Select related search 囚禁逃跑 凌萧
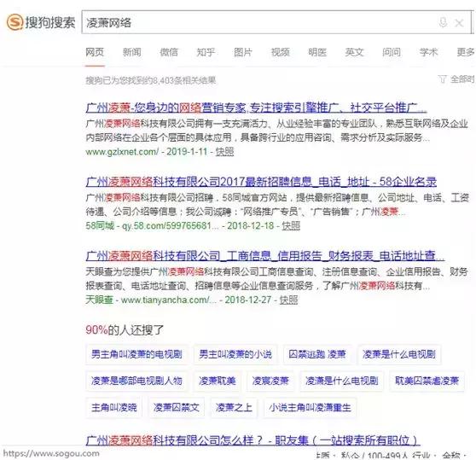The width and height of the screenshot is (476, 460). [x=317, y=354]
